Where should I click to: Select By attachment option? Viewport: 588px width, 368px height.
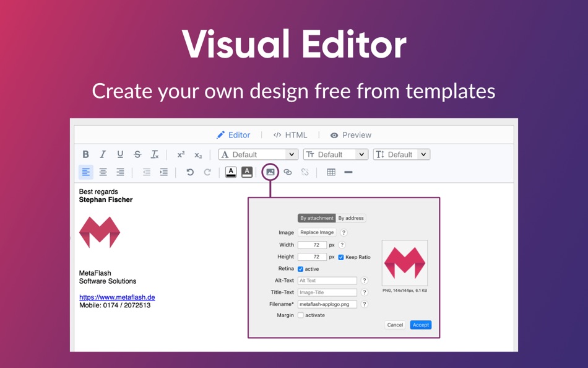click(316, 218)
